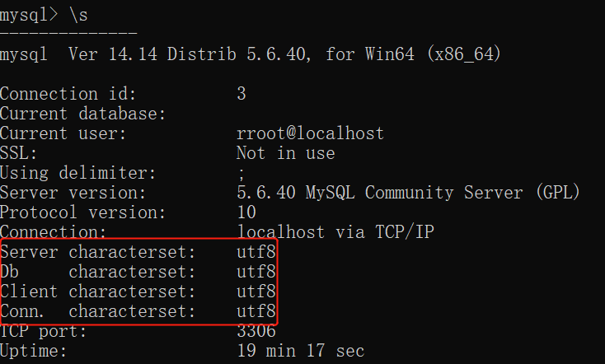Click the '19 min 17 sec' uptime value

point(300,351)
